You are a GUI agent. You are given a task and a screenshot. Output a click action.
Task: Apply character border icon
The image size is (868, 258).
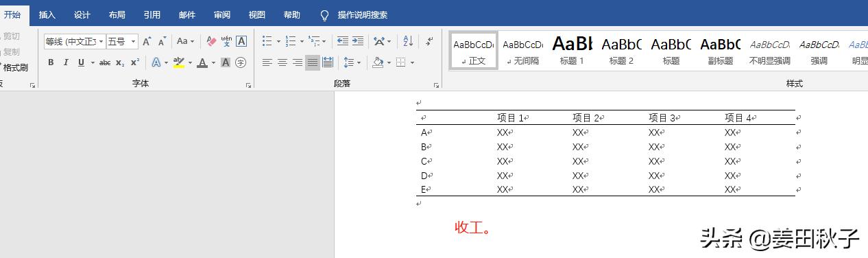click(x=241, y=41)
